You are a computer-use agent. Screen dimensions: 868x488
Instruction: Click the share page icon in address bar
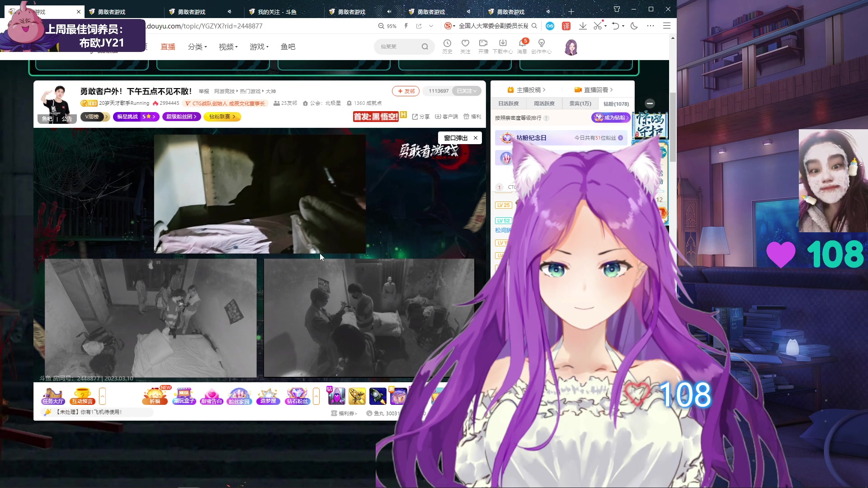(419, 26)
